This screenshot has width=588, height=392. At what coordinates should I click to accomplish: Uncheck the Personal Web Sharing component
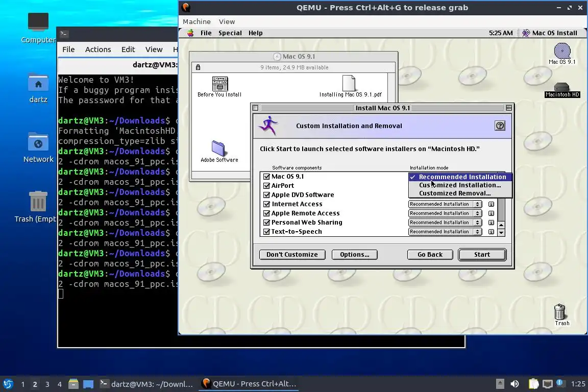[x=266, y=223]
